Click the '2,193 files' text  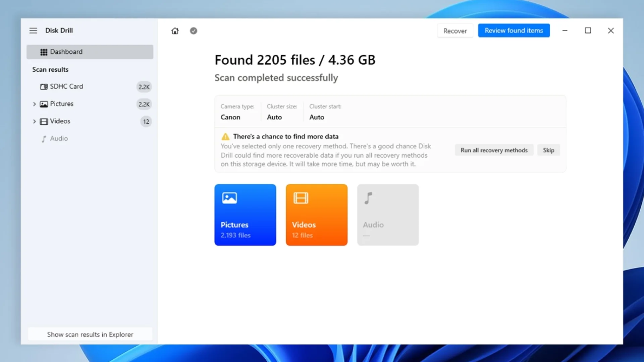click(235, 235)
